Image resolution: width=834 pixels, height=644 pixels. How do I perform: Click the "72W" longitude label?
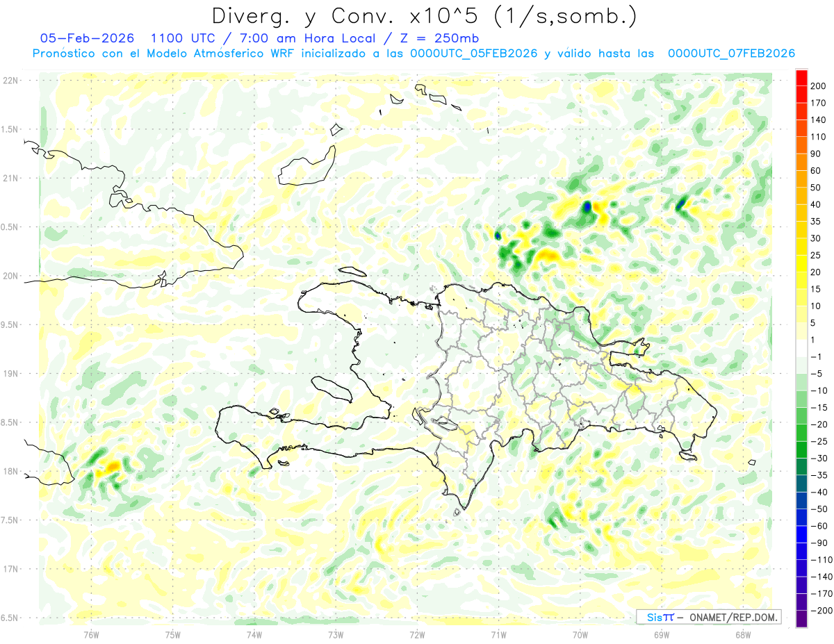[417, 634]
